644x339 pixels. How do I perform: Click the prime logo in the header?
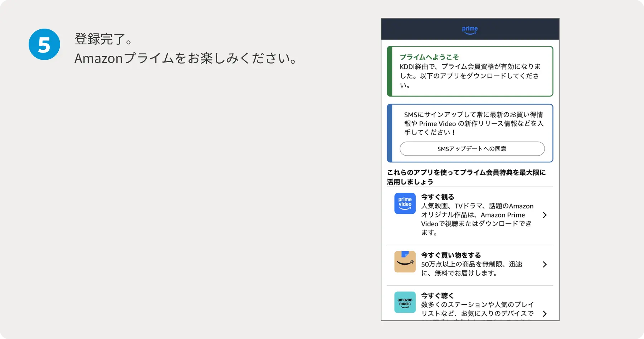pos(469,29)
